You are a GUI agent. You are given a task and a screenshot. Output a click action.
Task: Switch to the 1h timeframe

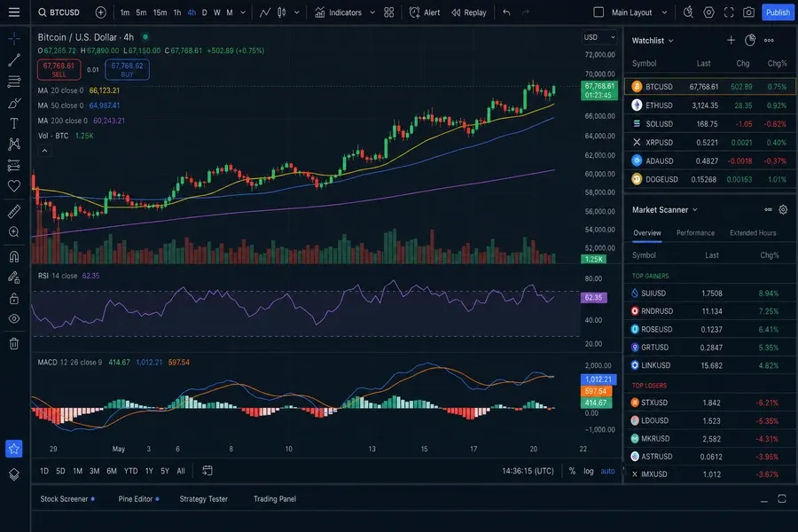click(x=177, y=12)
